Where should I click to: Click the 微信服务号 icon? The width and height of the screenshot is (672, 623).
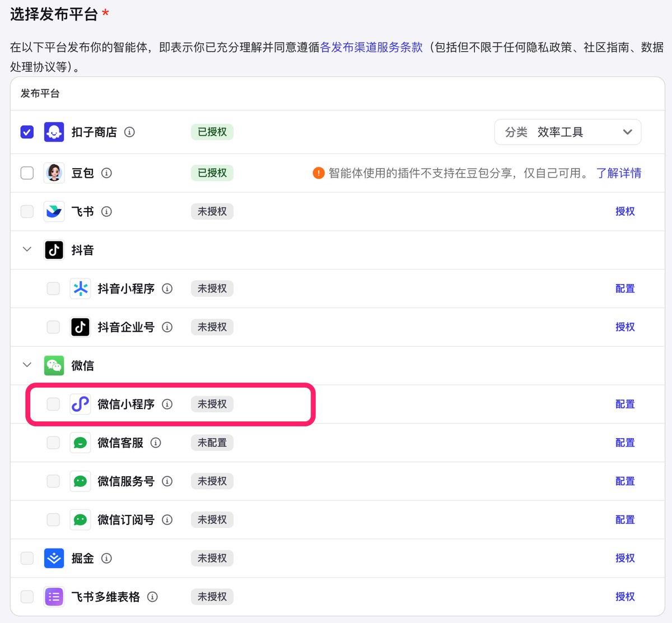click(x=80, y=481)
